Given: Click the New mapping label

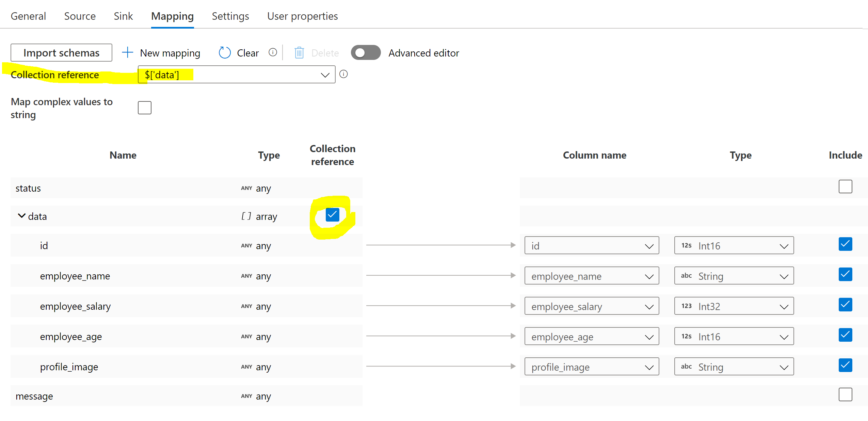Looking at the screenshot, I should click(x=170, y=53).
